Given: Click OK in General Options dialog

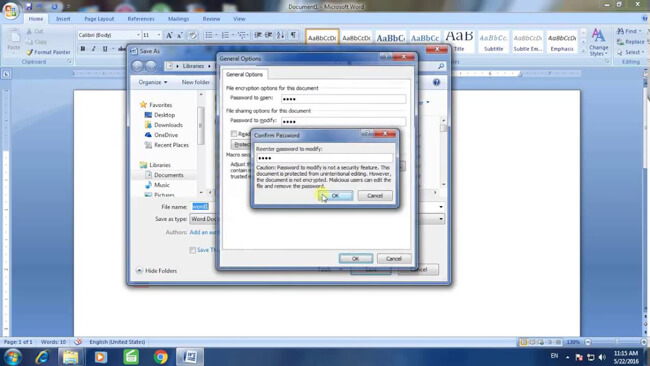Looking at the screenshot, I should click(356, 259).
